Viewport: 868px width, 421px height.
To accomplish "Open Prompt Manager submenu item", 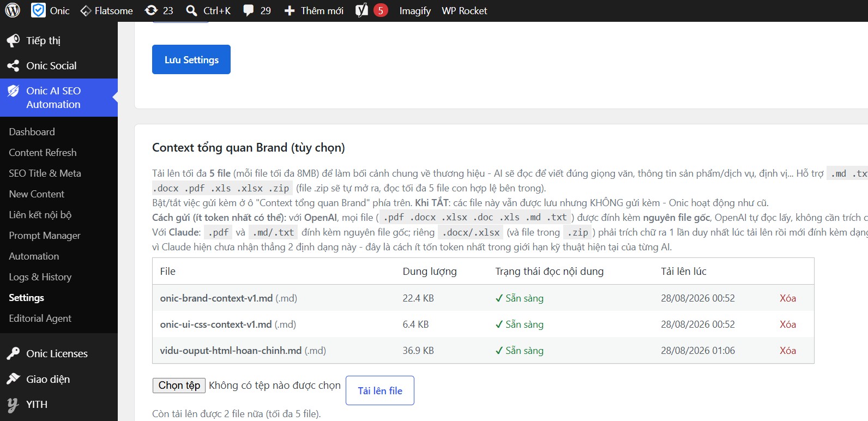I will click(45, 236).
